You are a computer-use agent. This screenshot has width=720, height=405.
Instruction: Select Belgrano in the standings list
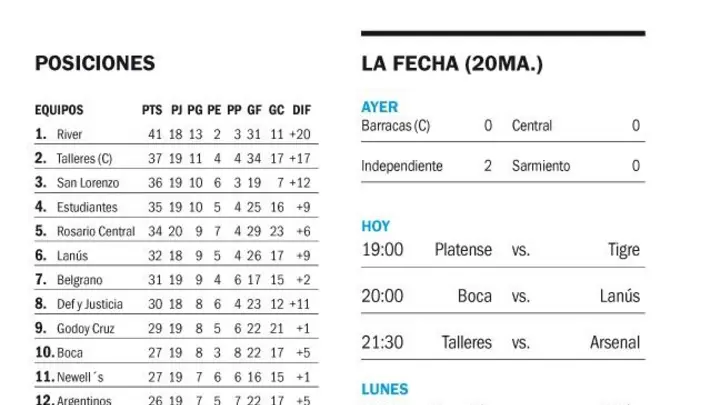click(x=79, y=280)
